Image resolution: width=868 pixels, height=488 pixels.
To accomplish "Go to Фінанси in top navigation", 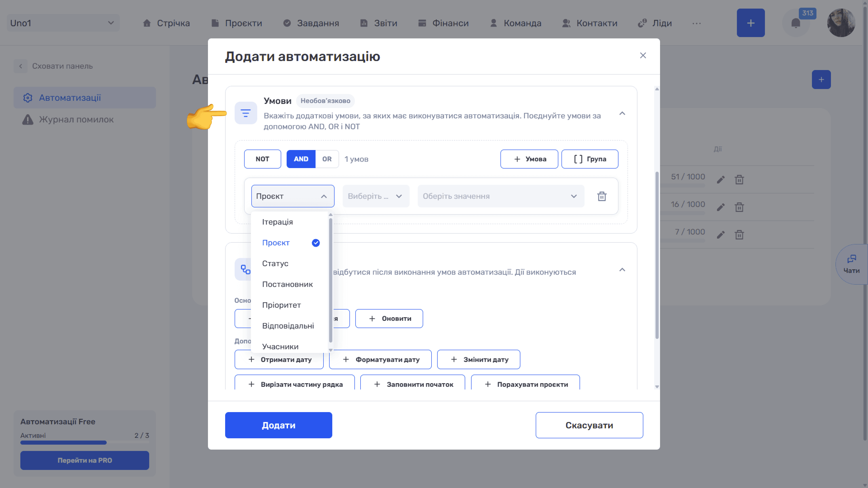I will [x=443, y=23].
